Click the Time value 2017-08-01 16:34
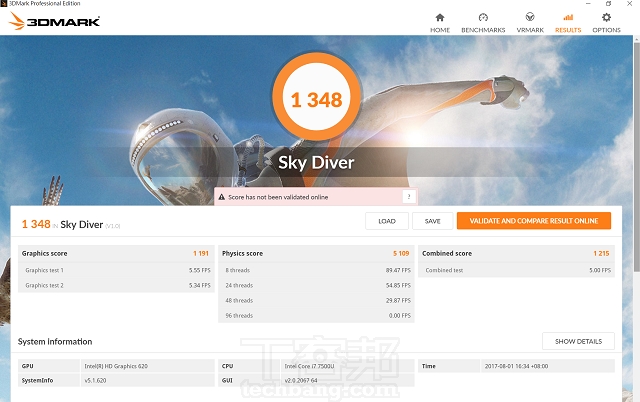 point(516,366)
